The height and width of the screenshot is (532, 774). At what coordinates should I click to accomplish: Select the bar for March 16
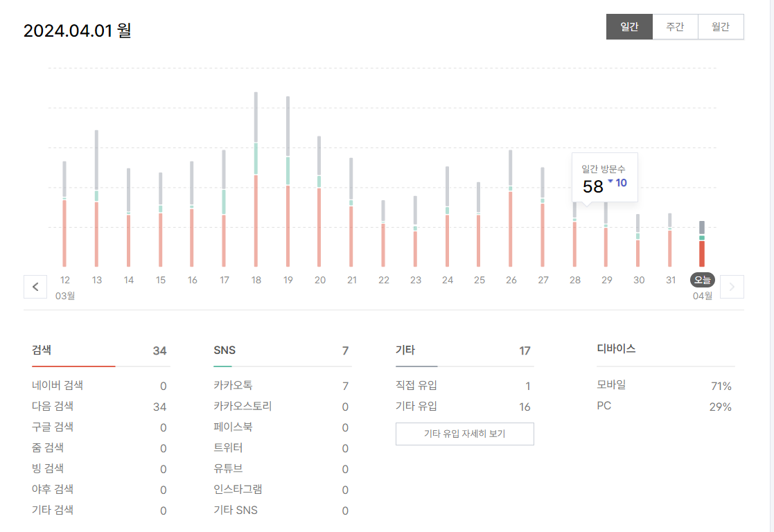tap(191, 214)
